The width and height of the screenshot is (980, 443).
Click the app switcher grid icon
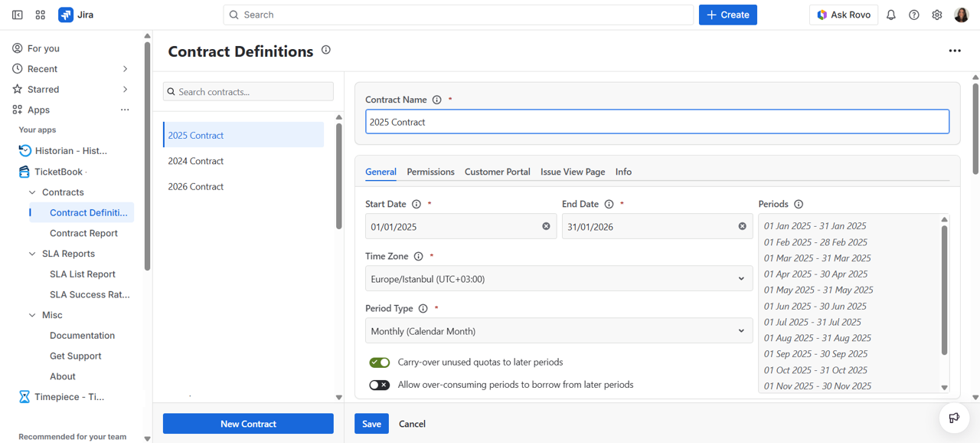(41, 15)
